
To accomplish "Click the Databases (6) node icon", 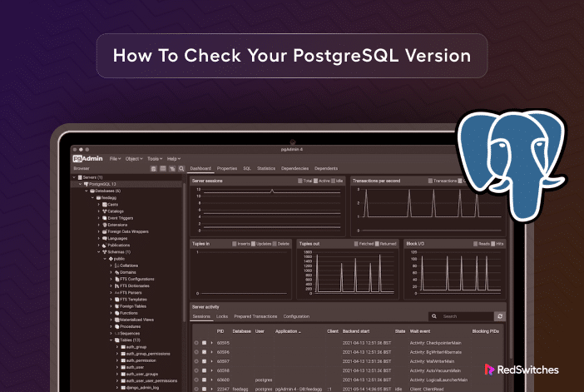I will pyautogui.click(x=92, y=191).
